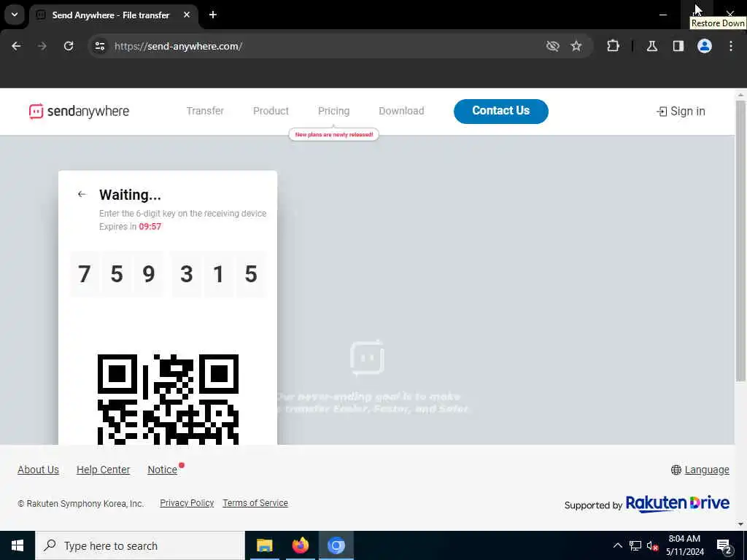747x560 pixels.
Task: Click the new plans released badge
Action: click(333, 134)
